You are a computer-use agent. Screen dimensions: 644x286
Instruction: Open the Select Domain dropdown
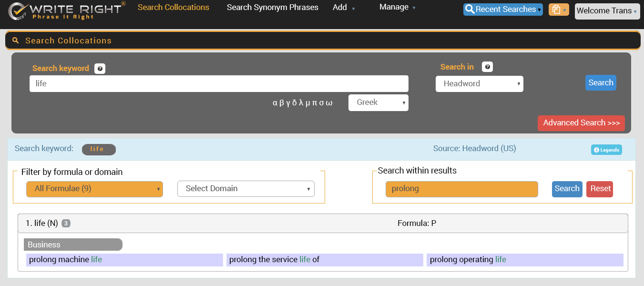[245, 189]
